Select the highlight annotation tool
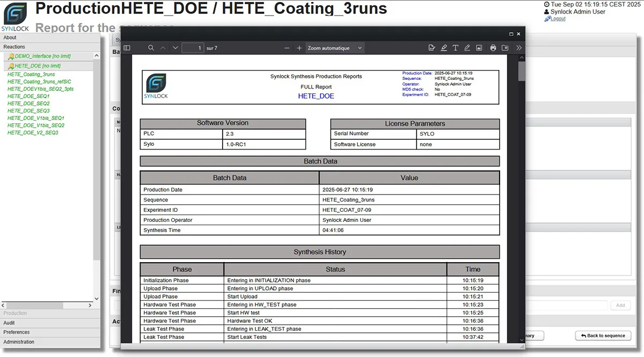 443,48
